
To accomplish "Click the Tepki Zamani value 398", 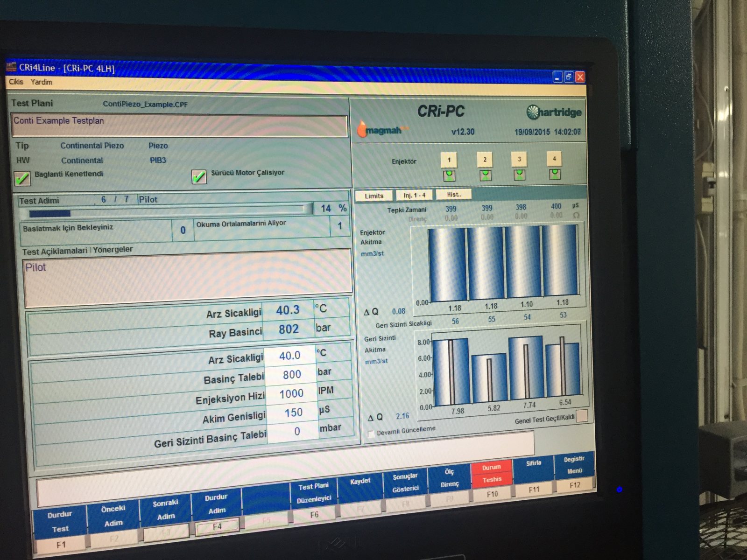I will [521, 207].
